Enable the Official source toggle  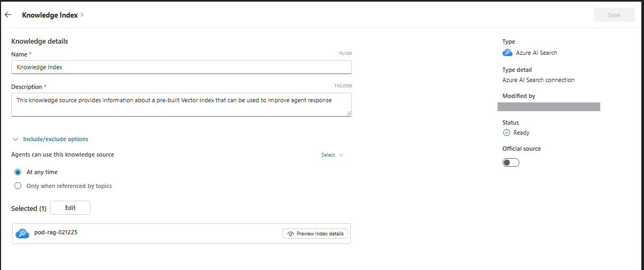click(x=510, y=162)
